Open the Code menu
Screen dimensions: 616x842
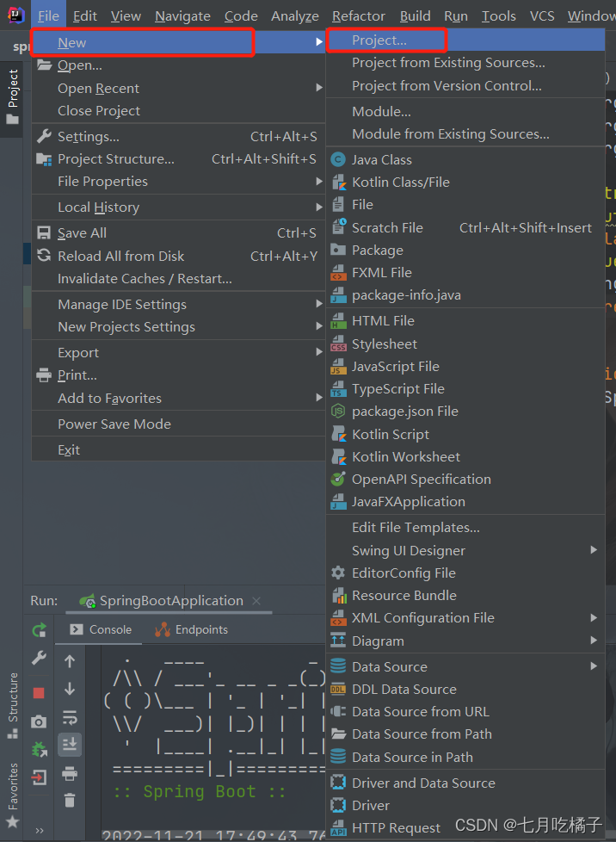pyautogui.click(x=241, y=16)
